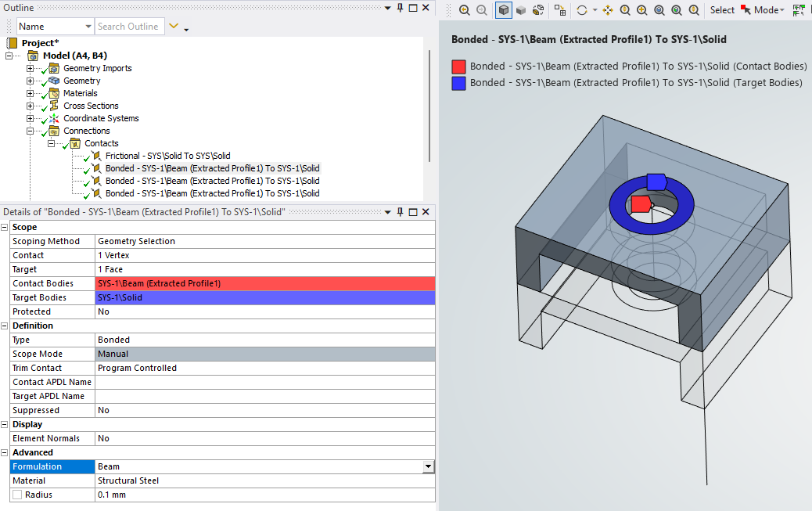Screen dimensions: 812x511
Task: Open the Name filter dropdown
Action: click(x=88, y=27)
